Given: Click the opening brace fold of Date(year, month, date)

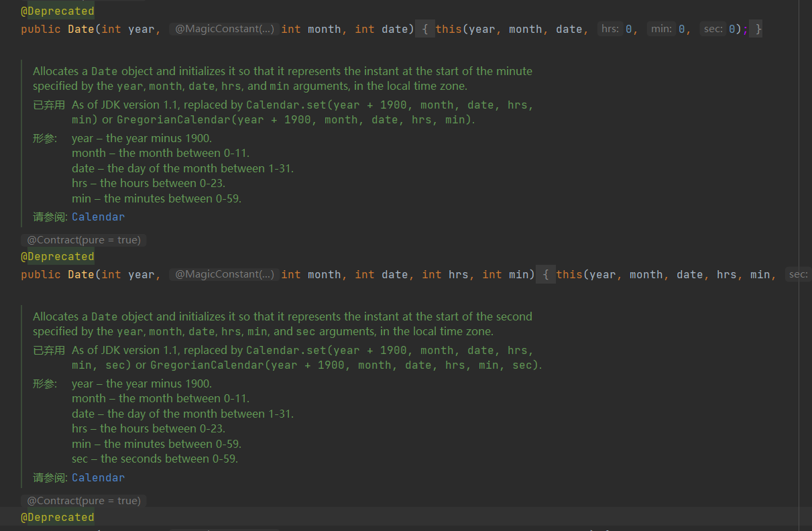Looking at the screenshot, I should click(425, 29).
